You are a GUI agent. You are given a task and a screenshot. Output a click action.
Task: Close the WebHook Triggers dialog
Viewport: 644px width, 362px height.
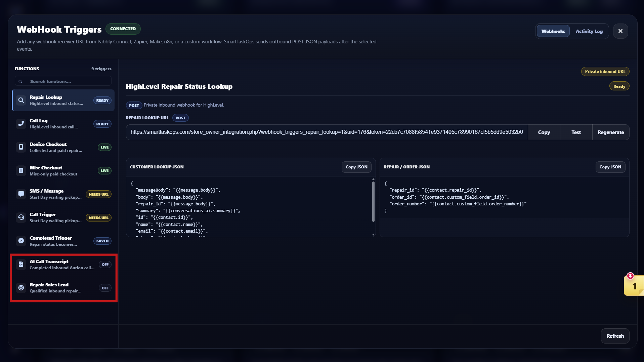(x=620, y=31)
